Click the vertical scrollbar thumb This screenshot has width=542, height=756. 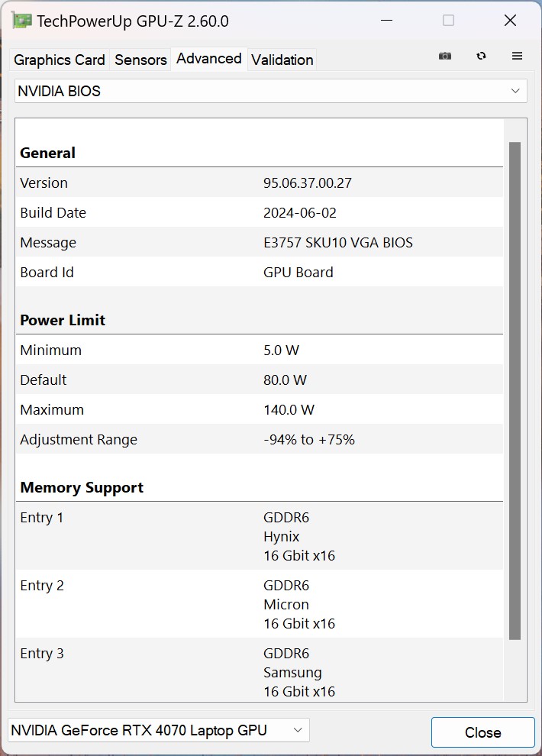tap(515, 389)
